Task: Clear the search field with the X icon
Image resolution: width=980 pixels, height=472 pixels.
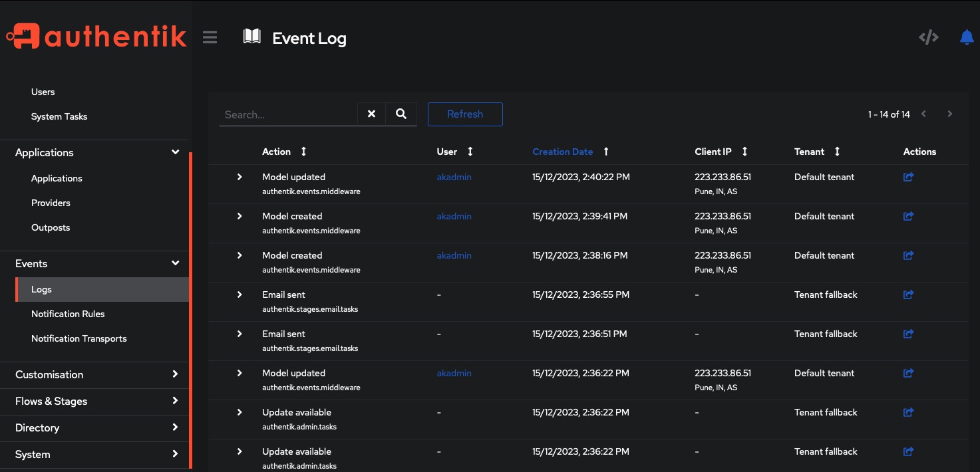Action: pos(371,114)
